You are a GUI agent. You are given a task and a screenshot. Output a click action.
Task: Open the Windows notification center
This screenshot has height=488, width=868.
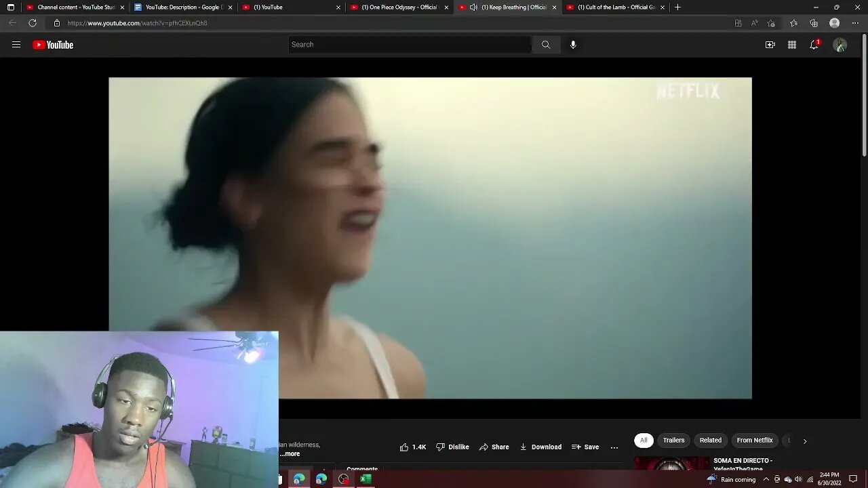click(x=853, y=479)
